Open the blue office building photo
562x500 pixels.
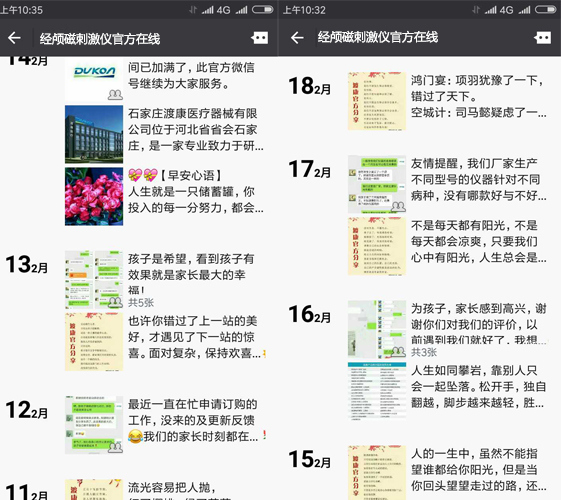click(x=94, y=134)
